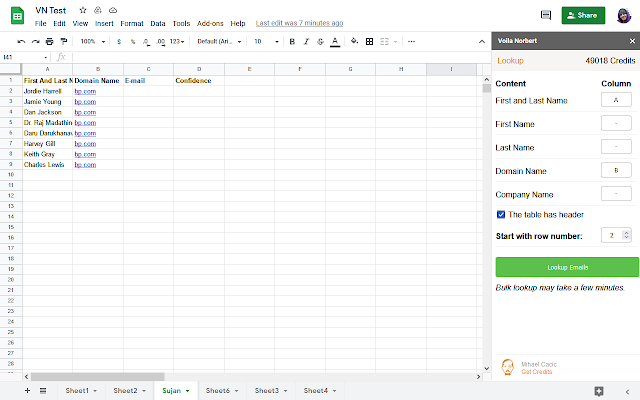
Task: Select the Paint format tool
Action: coord(64,41)
